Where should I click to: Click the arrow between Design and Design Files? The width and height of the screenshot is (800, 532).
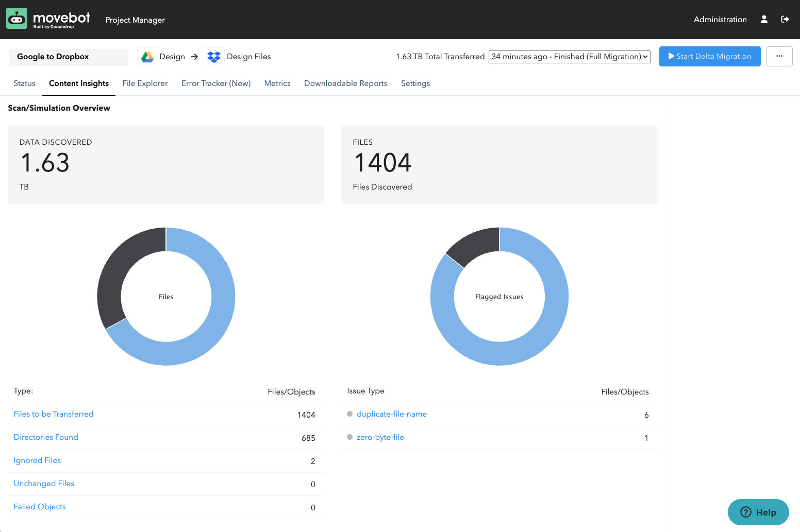(195, 57)
